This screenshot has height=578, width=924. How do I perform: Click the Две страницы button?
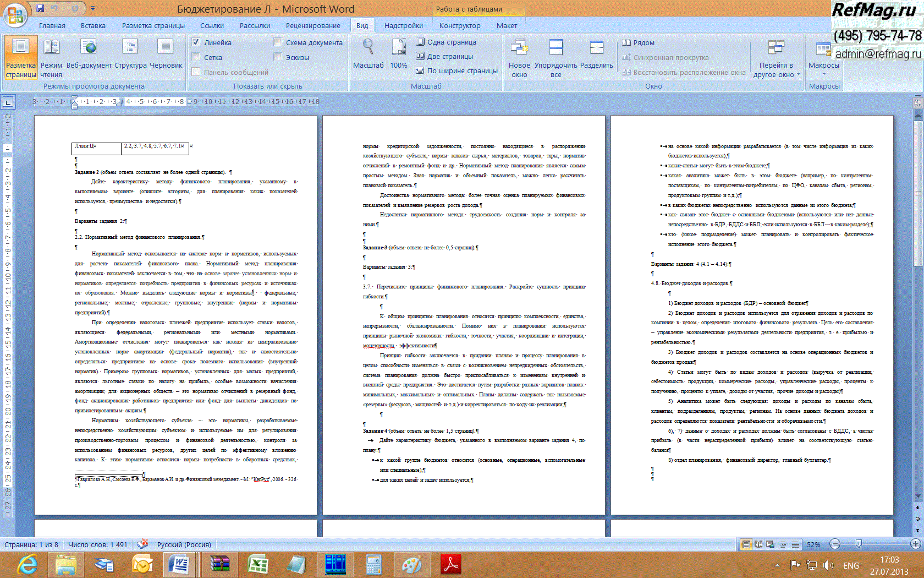click(x=445, y=56)
